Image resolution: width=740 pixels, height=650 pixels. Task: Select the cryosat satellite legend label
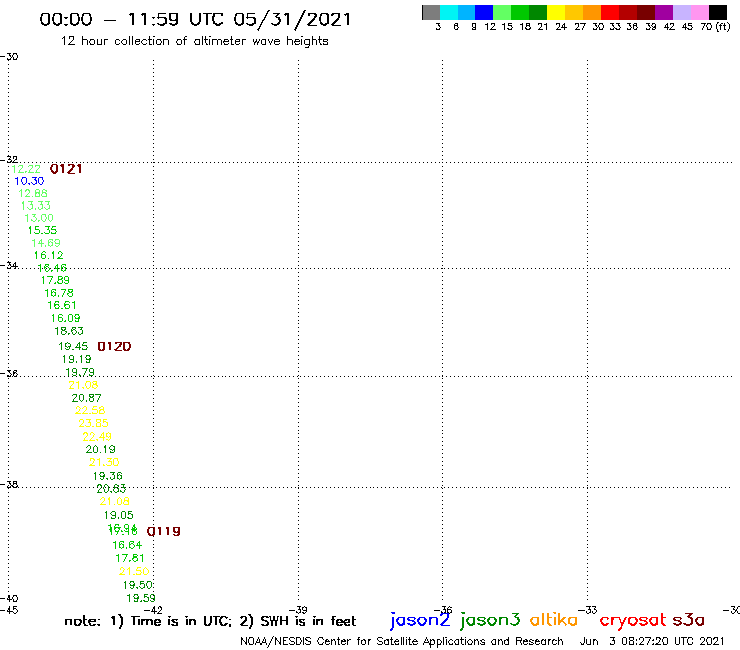[633, 621]
